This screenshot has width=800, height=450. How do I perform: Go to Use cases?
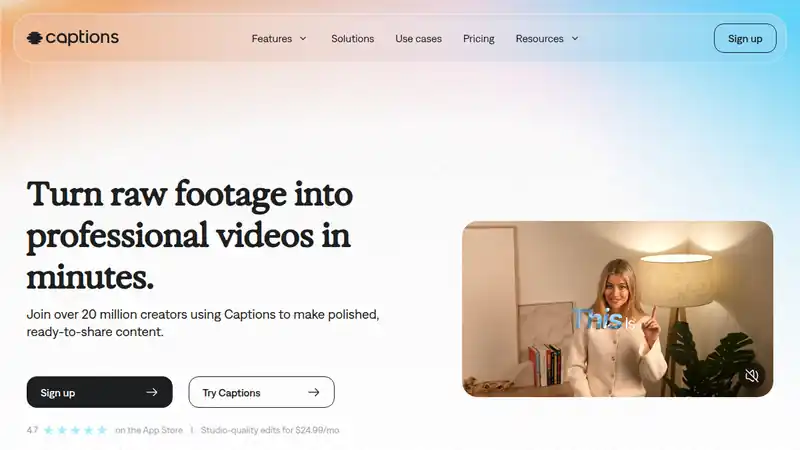coord(418,39)
